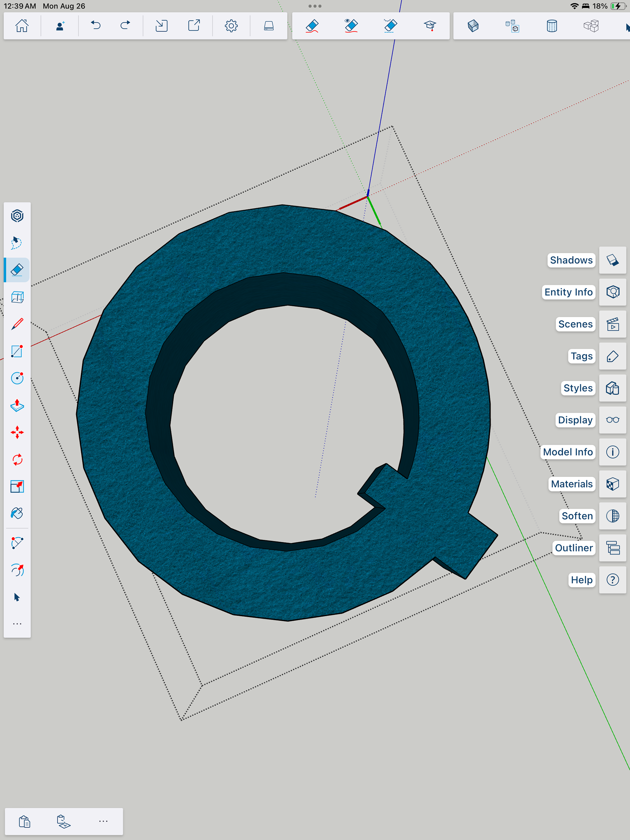
Task: Tap the Help question mark icon
Action: pos(613,580)
